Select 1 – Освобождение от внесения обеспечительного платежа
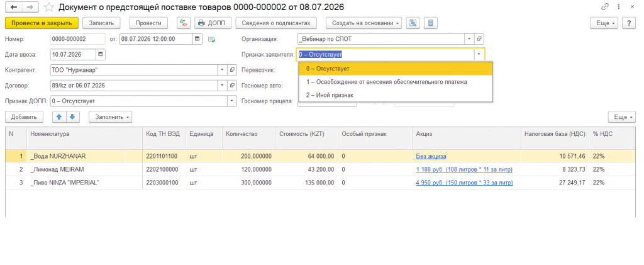644x265 pixels. [396, 82]
